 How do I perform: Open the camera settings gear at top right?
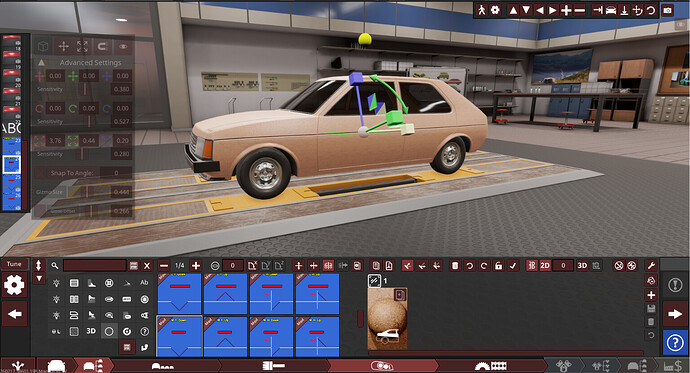[495, 10]
